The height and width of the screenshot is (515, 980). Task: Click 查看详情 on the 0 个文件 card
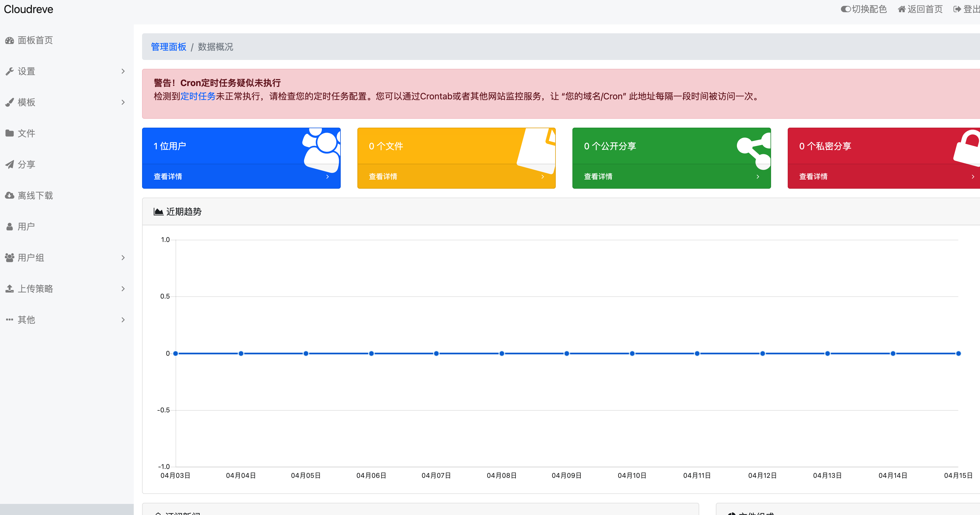(x=383, y=176)
